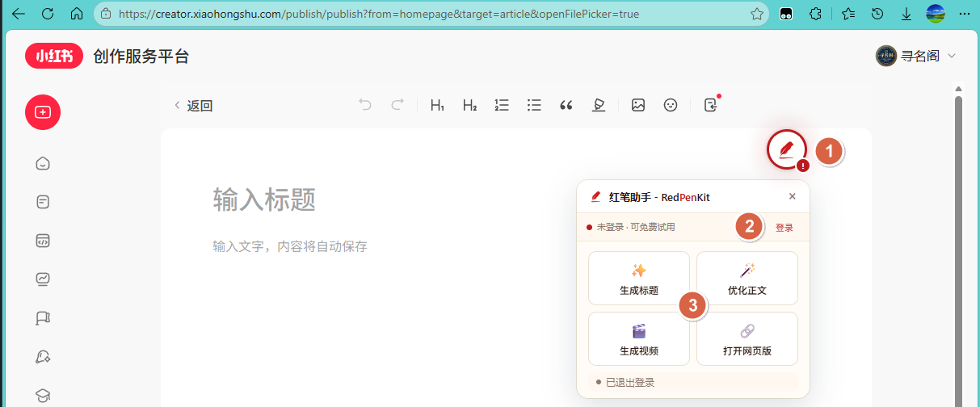Open the sidebar notes list icon
The image size is (980, 407).
pyautogui.click(x=44, y=202)
